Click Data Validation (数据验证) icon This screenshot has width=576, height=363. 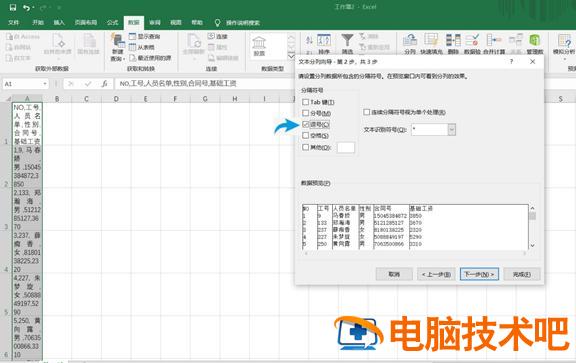click(472, 40)
